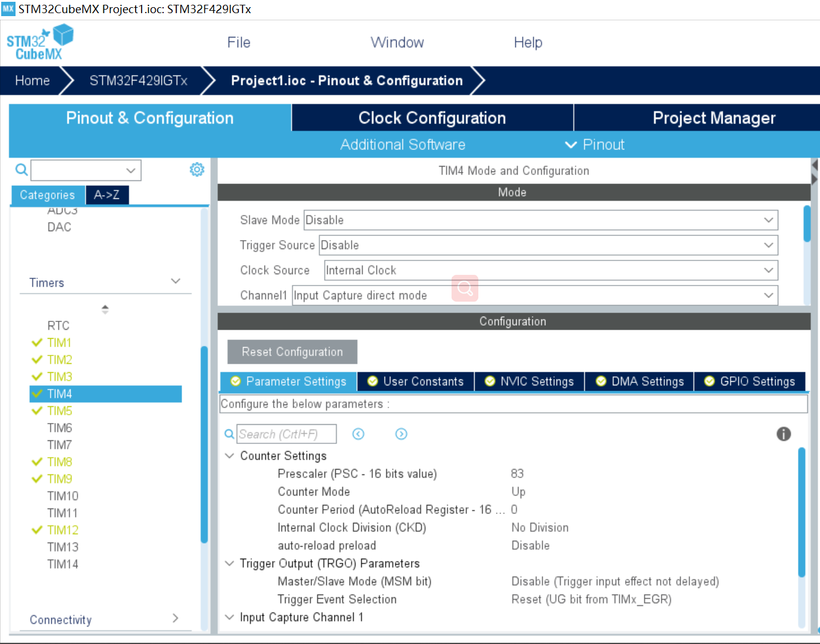
Task: Click the STM32F429IGTx breadcrumb
Action: [x=139, y=81]
